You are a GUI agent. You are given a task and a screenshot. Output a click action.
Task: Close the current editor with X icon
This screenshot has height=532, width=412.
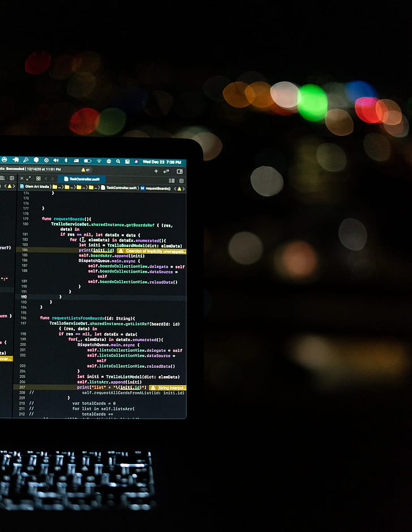22,178
